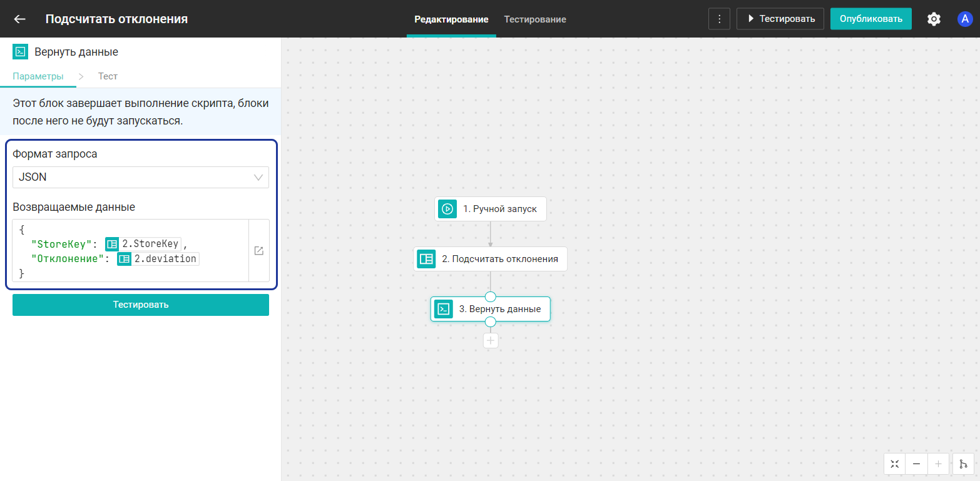This screenshot has width=980, height=481.
Task: Select the '2. Подсчитать отклонения' node
Action: (491, 258)
